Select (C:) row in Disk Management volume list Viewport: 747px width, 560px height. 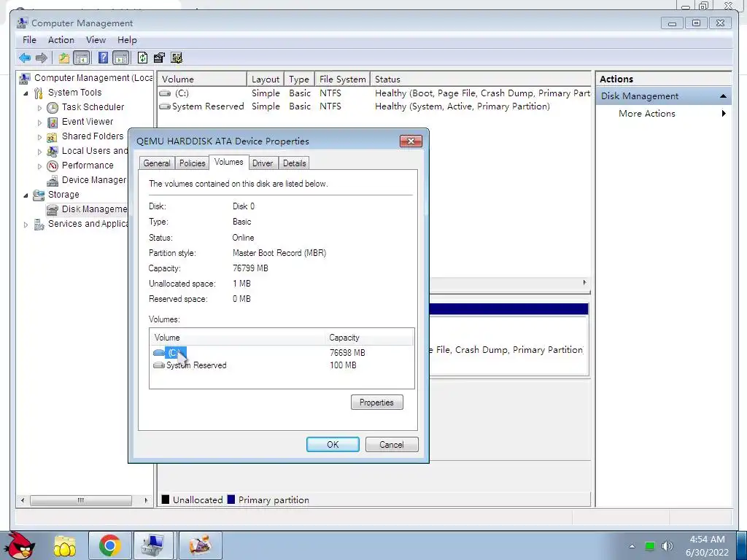coord(374,93)
